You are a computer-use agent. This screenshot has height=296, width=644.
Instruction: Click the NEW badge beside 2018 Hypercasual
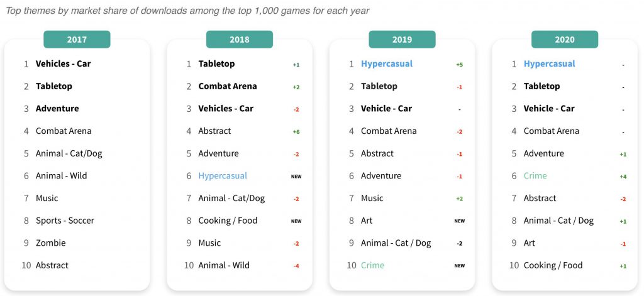pos(296,177)
